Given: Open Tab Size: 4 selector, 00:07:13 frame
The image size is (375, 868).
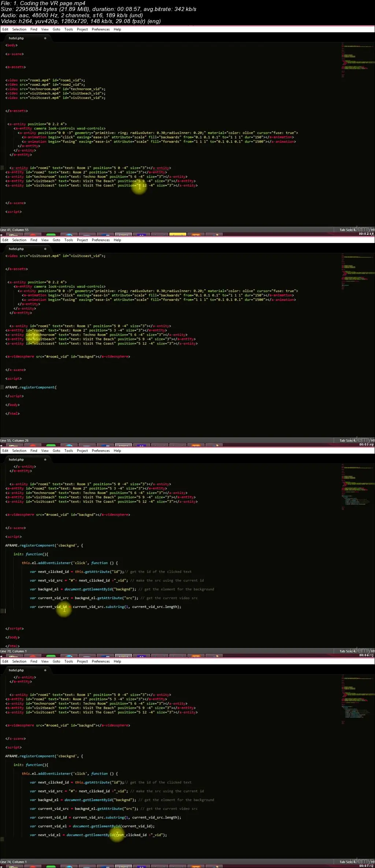Looking at the screenshot, I should (348, 862).
